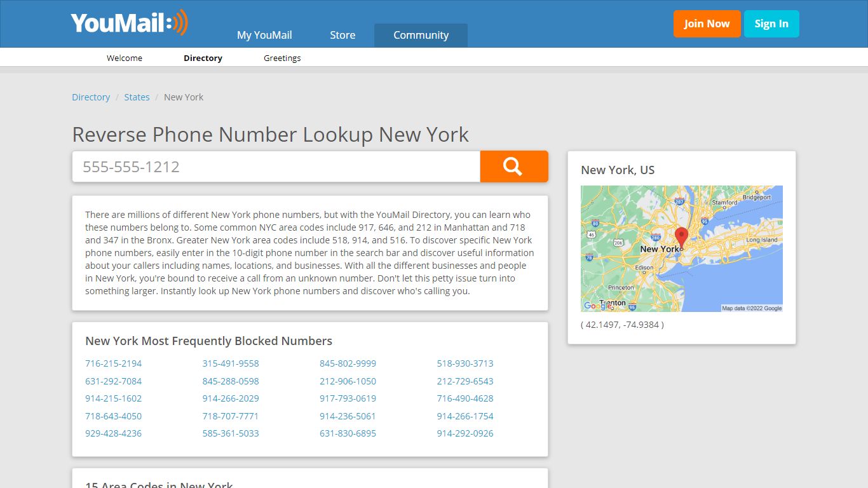Open number 845-288-0598

coord(231,381)
